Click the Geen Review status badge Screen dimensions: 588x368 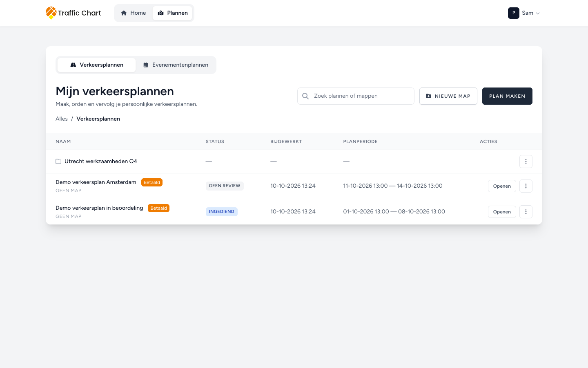point(225,186)
